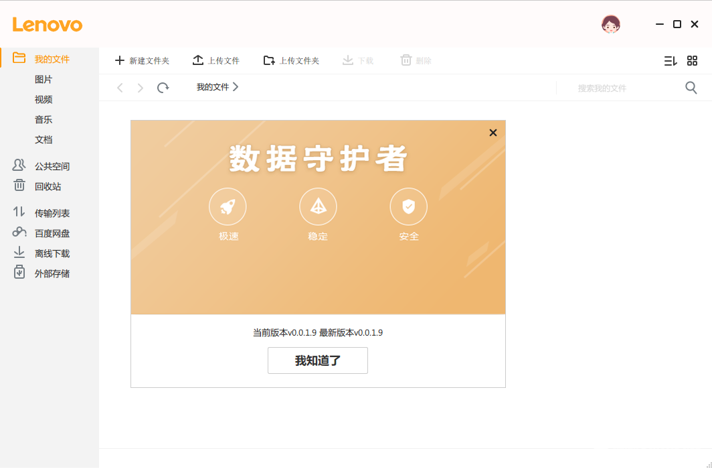The height and width of the screenshot is (468, 712).
Task: Open the 回收站 recycle bin
Action: 47,187
